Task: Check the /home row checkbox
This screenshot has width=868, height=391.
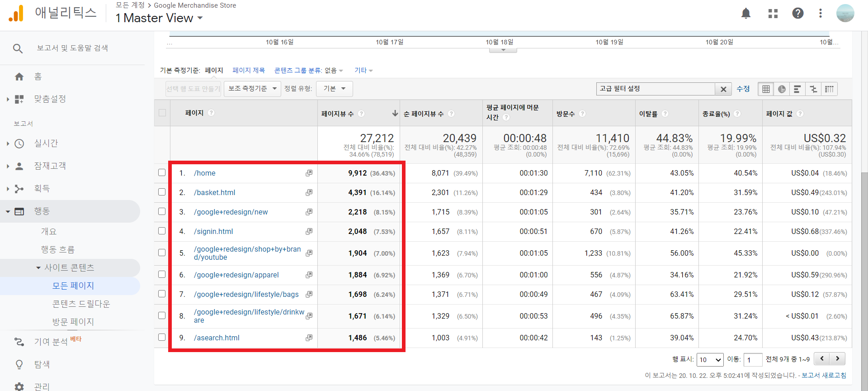Action: tap(162, 172)
